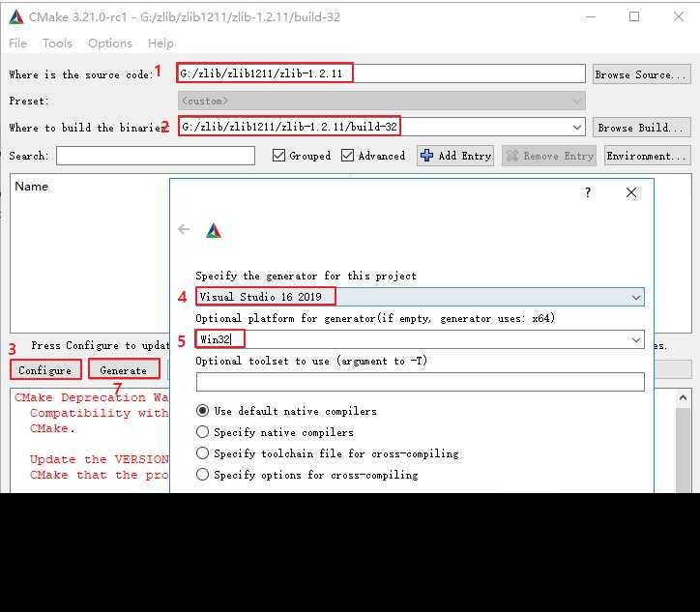Click the output log scrollbar thumb
The height and width of the screenshot is (612, 700).
(683, 450)
